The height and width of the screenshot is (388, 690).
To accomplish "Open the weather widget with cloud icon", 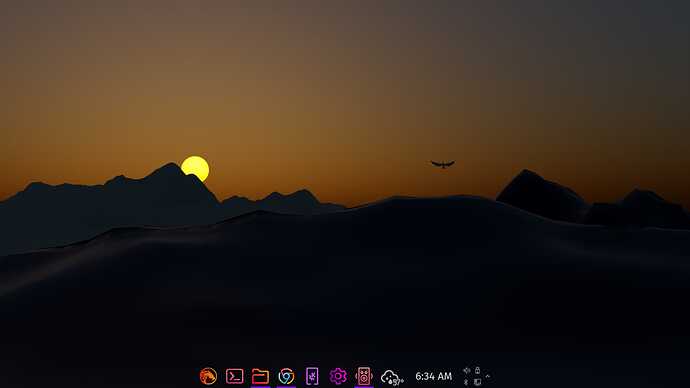I will 392,377.
